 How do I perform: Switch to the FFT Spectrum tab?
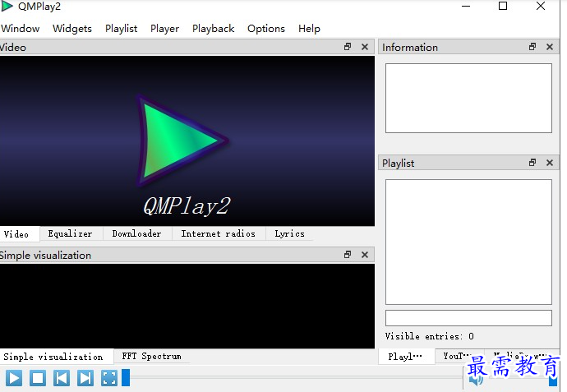(151, 356)
